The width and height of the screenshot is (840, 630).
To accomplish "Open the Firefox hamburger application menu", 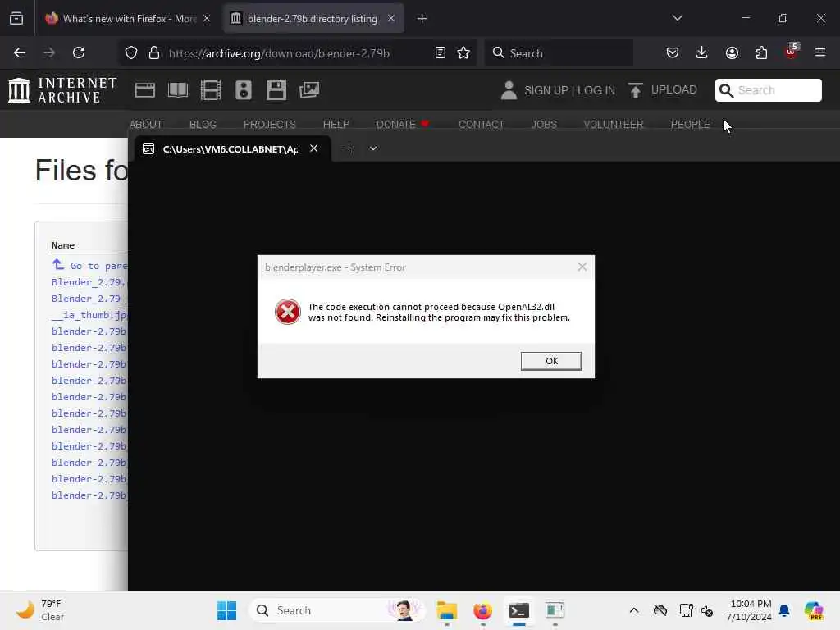I will pos(820,52).
